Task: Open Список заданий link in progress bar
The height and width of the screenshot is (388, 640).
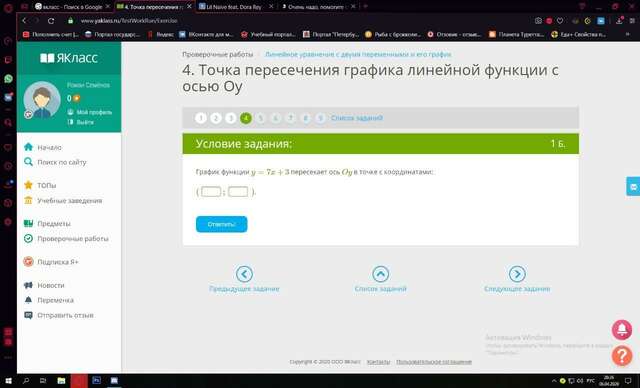Action: [x=357, y=118]
